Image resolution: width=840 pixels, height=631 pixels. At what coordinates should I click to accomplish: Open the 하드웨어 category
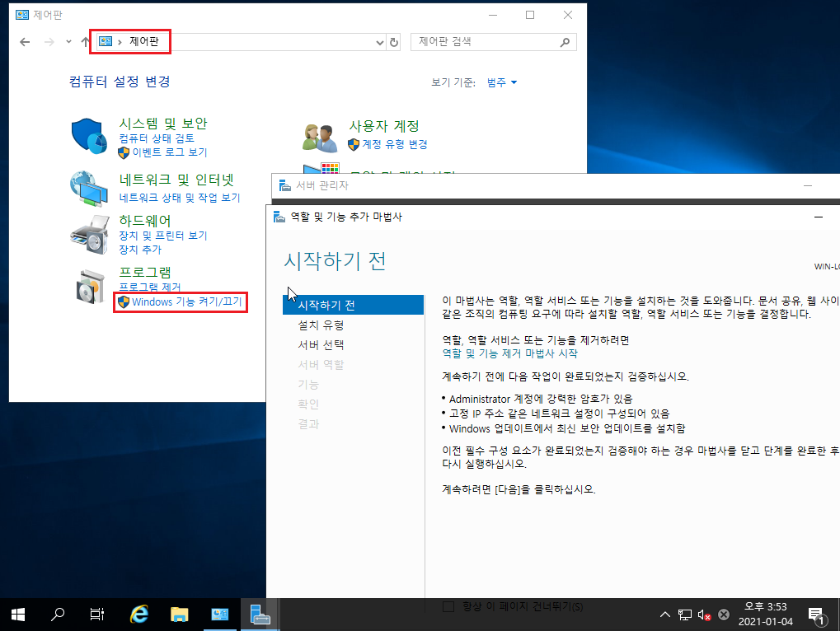(x=144, y=221)
